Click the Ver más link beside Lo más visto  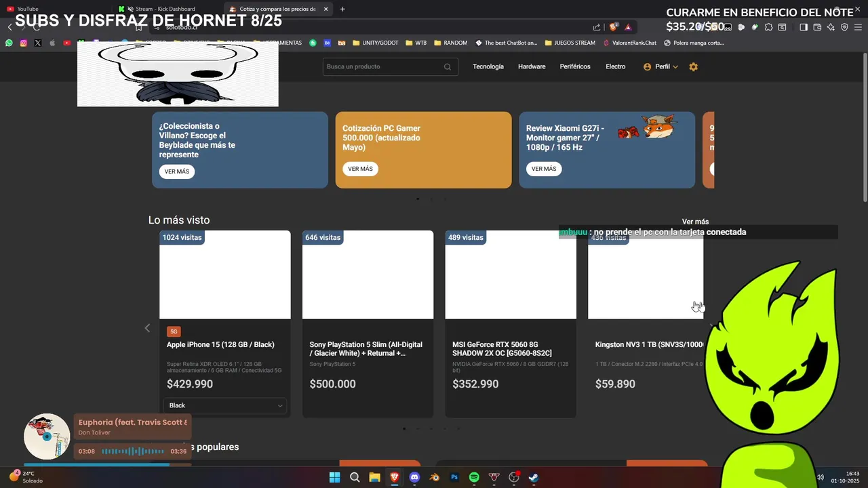(x=695, y=222)
